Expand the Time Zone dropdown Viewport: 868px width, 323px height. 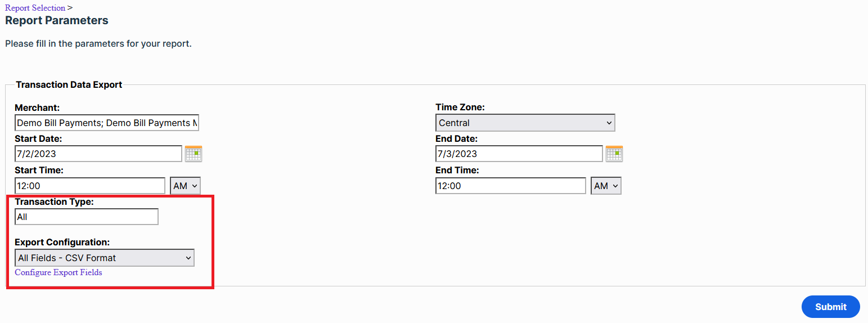point(525,123)
